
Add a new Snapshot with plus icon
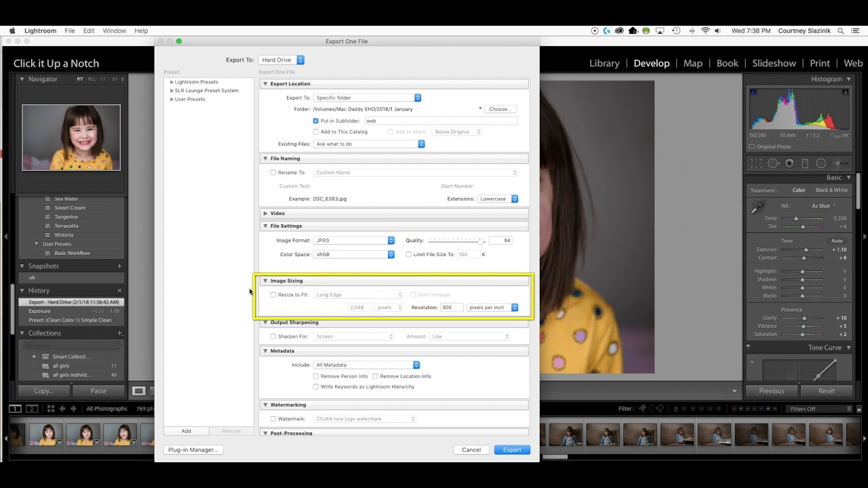coord(119,266)
